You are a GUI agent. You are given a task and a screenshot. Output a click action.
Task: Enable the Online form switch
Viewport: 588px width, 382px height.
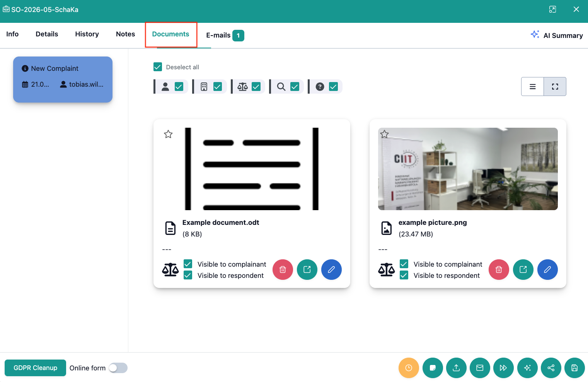point(118,368)
